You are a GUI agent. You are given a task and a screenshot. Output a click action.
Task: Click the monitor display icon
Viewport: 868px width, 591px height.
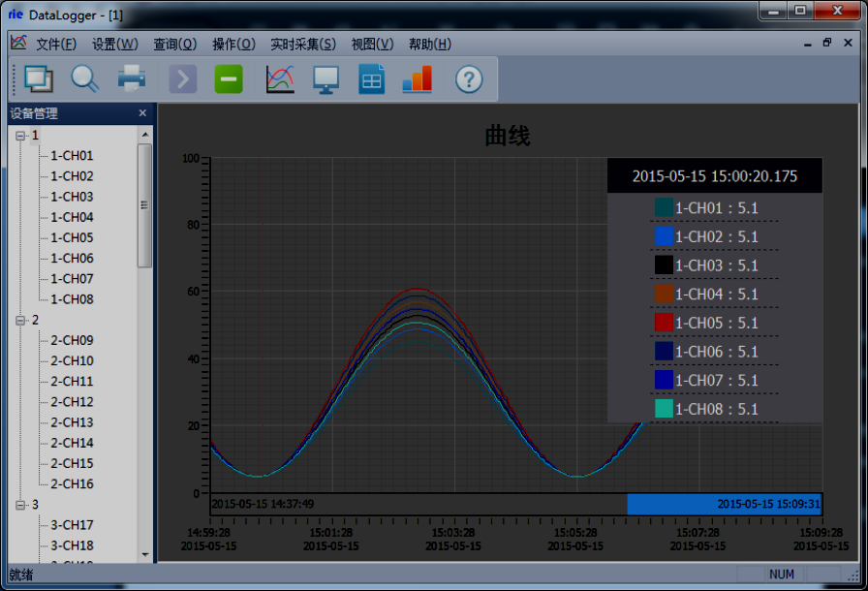coord(325,78)
